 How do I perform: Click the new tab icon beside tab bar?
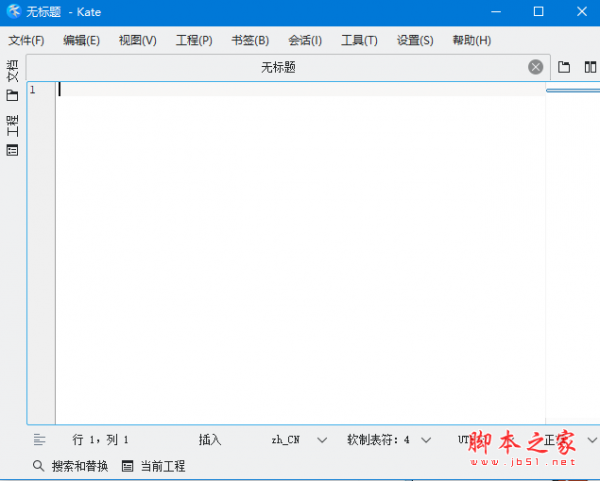click(x=564, y=67)
